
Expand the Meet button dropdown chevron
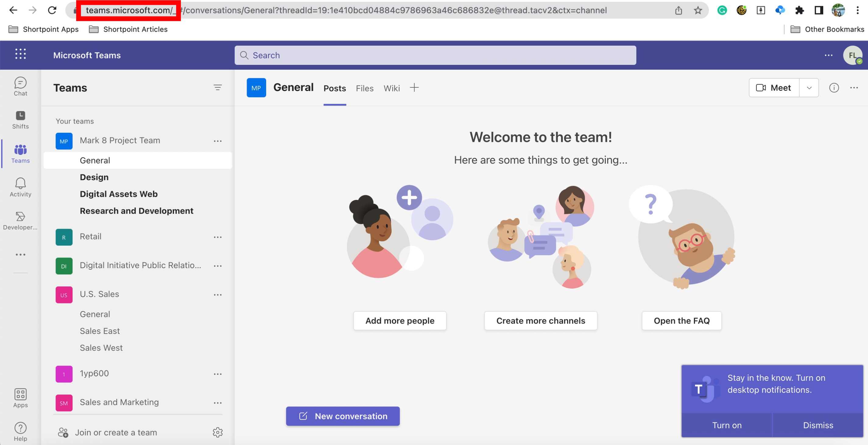809,88
